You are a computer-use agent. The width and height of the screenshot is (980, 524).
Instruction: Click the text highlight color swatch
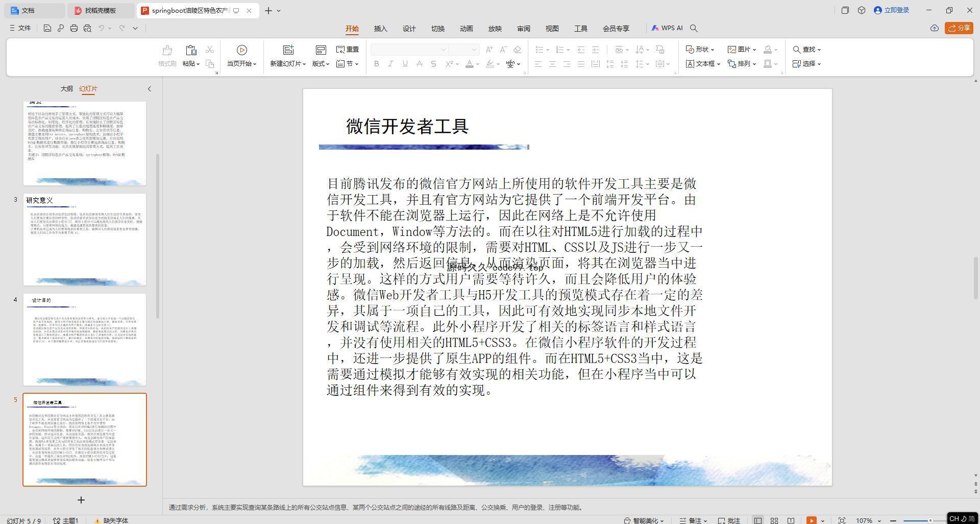point(490,64)
